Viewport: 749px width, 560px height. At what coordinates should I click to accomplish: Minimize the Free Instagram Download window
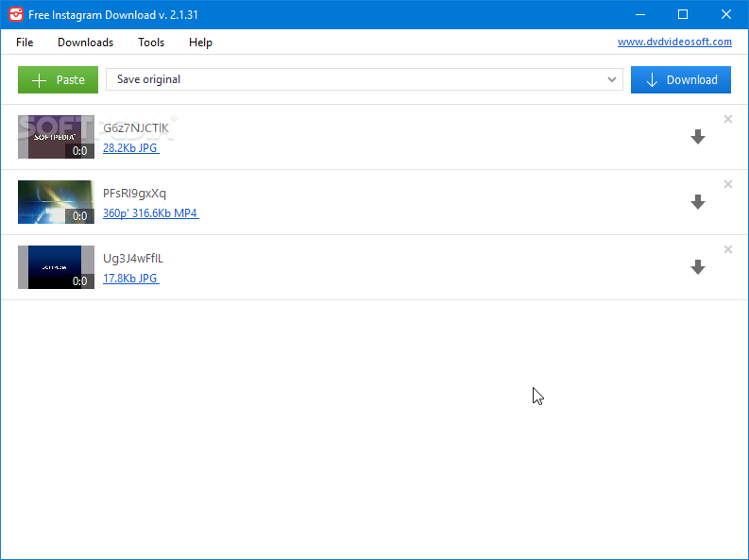coord(640,14)
